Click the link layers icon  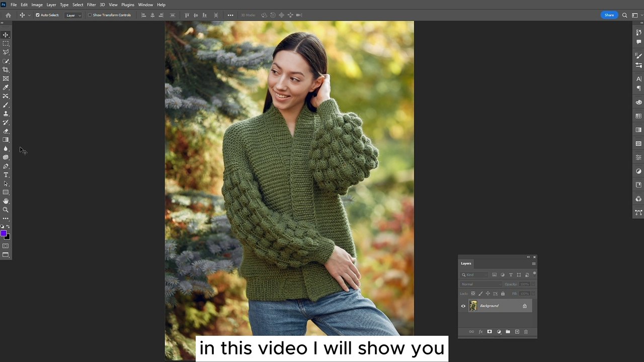click(x=471, y=332)
